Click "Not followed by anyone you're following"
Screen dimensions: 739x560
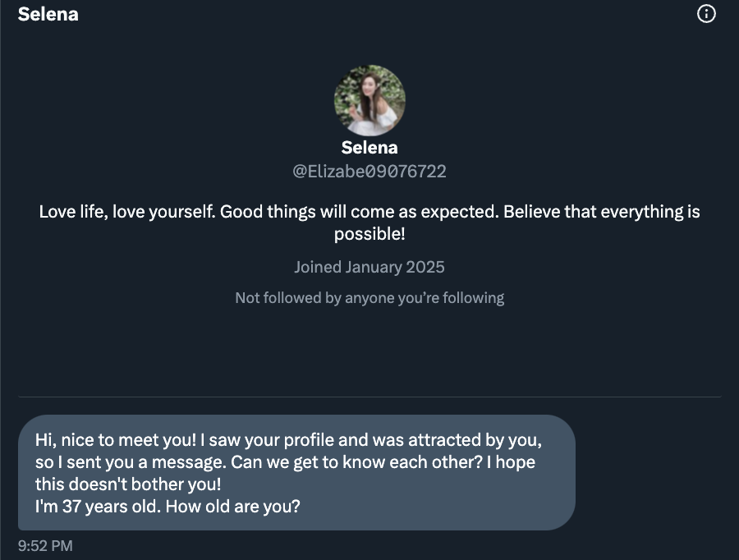[369, 297]
